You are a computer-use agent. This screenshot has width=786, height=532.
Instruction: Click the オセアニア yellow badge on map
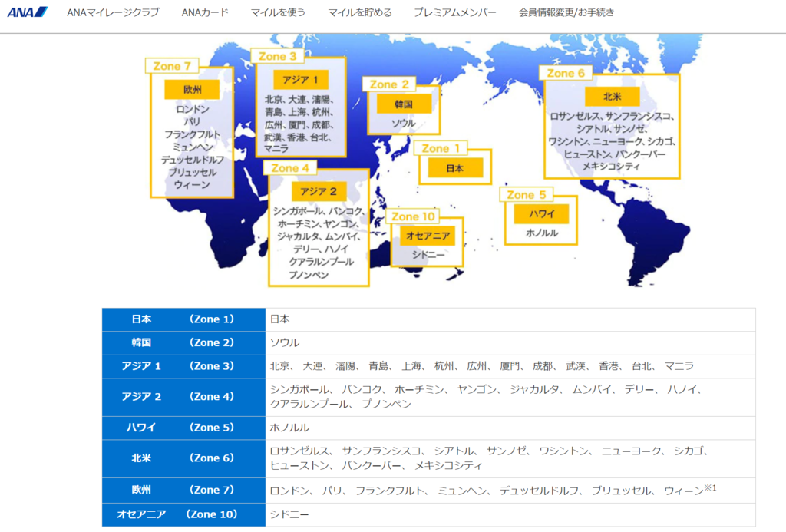click(428, 236)
